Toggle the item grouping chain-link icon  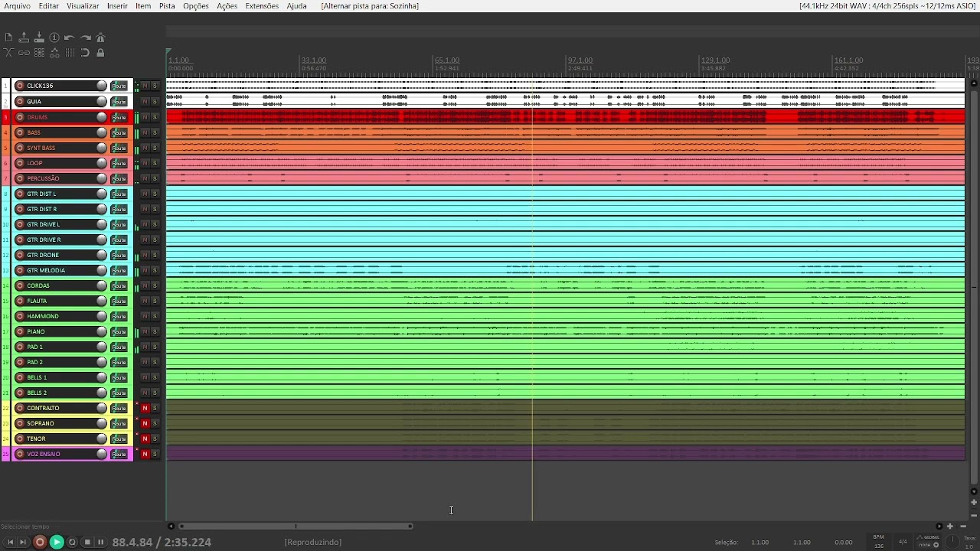(24, 53)
